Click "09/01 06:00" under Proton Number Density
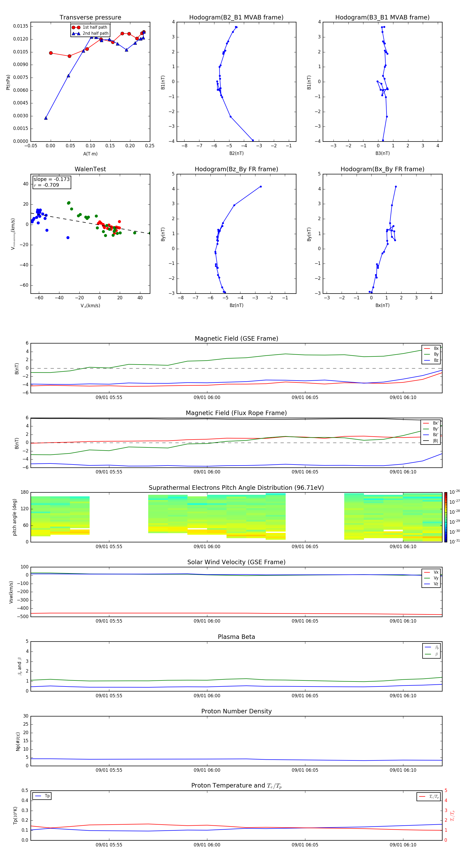This screenshot has height=868, width=473. (x=207, y=770)
